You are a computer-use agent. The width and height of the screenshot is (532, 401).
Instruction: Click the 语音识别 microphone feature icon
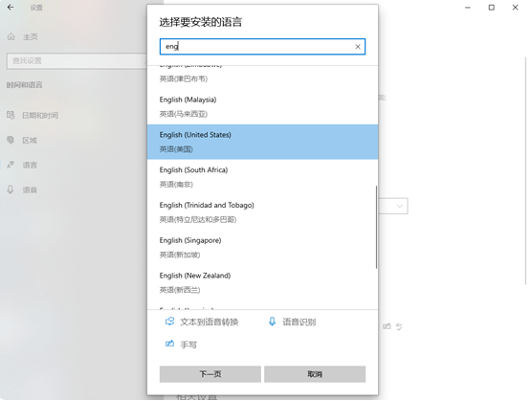[272, 322]
